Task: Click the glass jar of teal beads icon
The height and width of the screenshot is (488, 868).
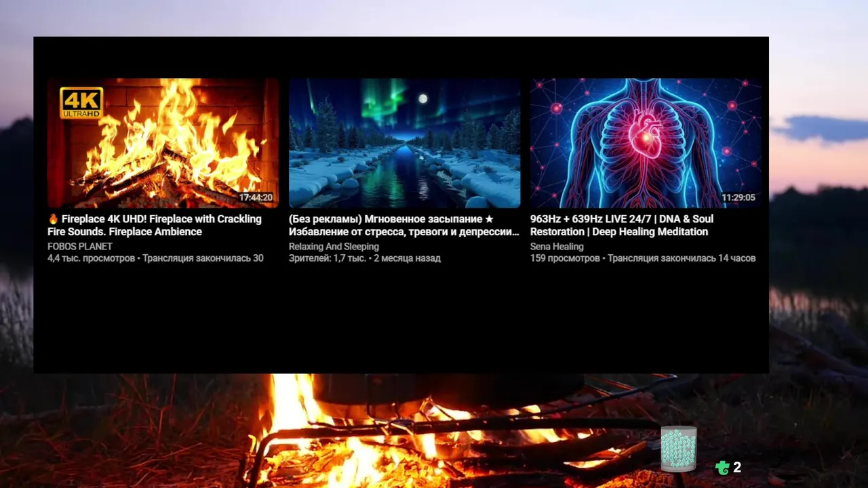Action: coord(679,449)
